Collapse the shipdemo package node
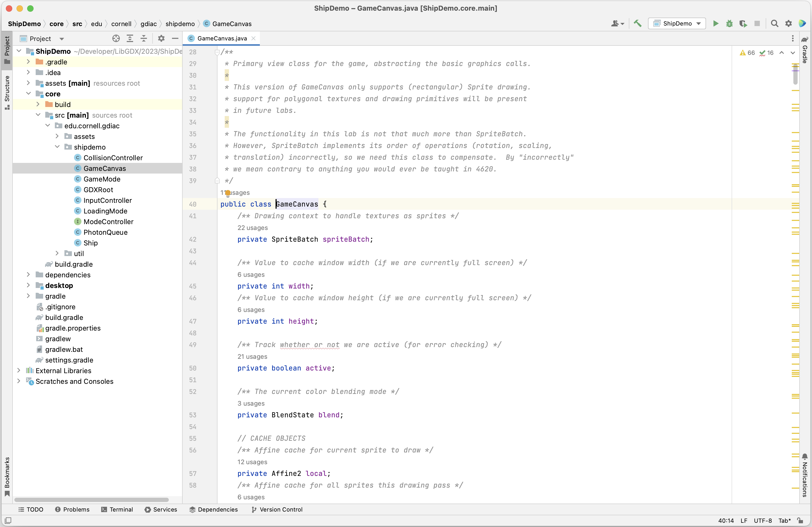The image size is (812, 527). point(57,147)
